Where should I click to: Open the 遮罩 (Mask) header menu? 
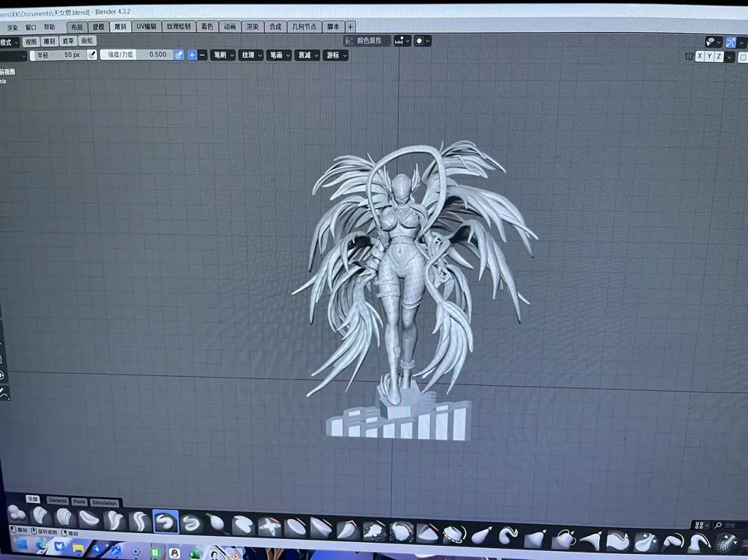click(x=68, y=41)
